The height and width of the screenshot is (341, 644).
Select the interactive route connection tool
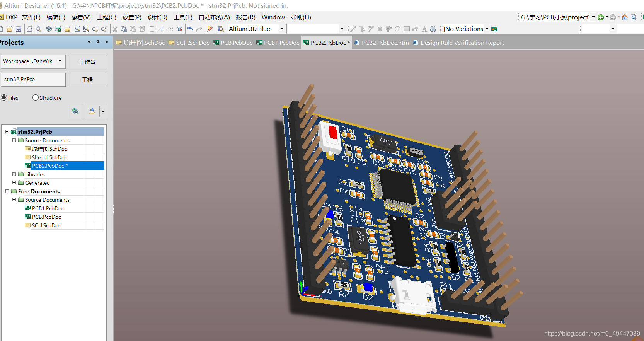(x=353, y=29)
